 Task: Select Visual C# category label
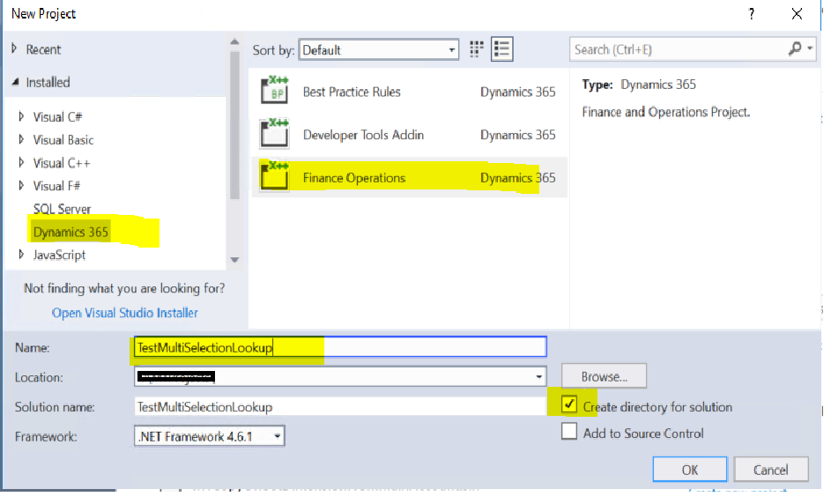[x=58, y=116]
